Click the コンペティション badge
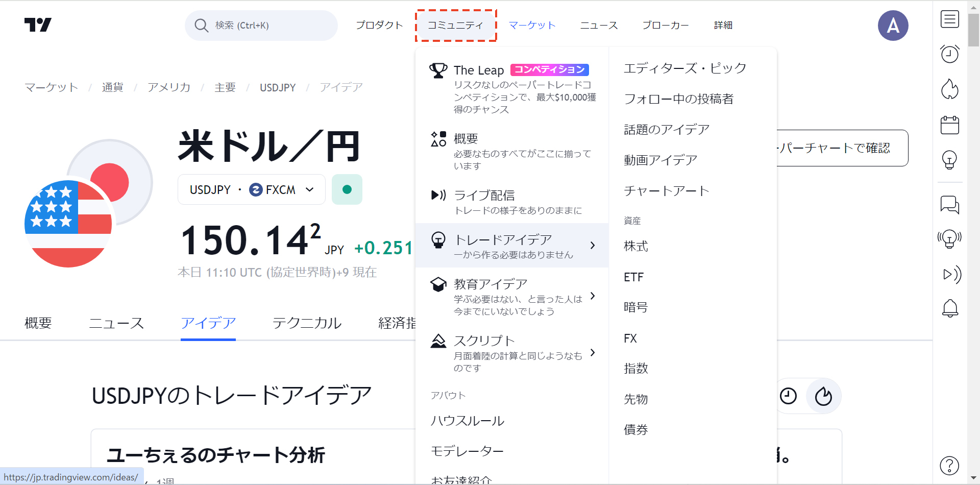Image resolution: width=980 pixels, height=485 pixels. click(550, 69)
